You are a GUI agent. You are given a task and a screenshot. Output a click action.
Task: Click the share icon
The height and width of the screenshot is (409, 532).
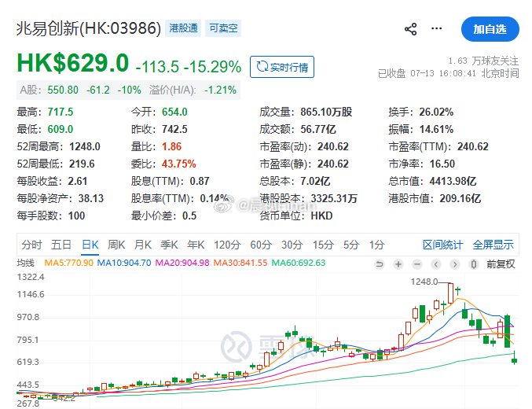point(410,29)
